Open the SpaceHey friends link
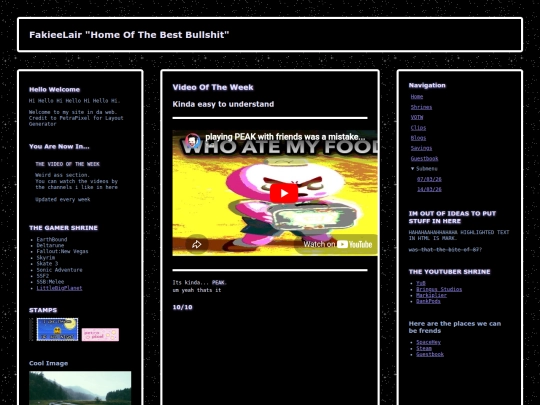 [428, 342]
